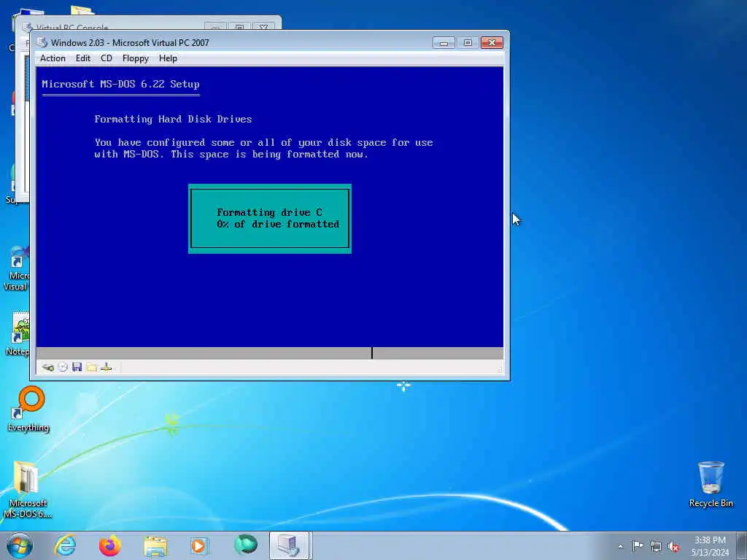Click the Show desktop button
The height and width of the screenshot is (560, 747).
[x=742, y=545]
